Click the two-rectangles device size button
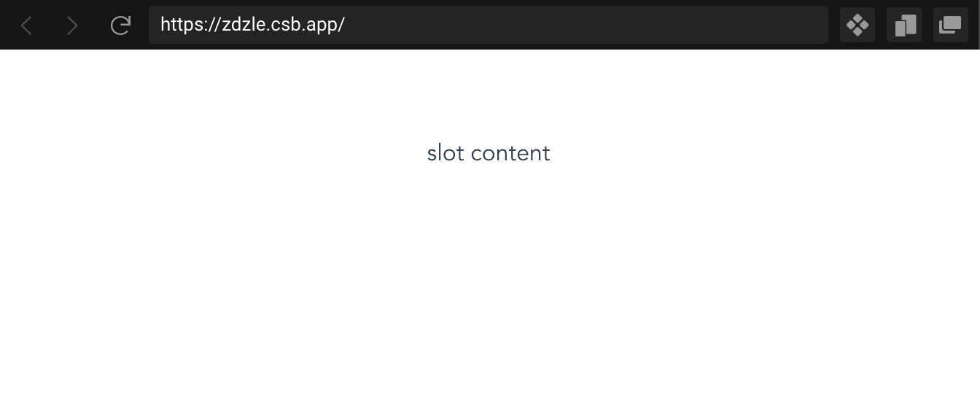This screenshot has height=414, width=980. tap(904, 26)
